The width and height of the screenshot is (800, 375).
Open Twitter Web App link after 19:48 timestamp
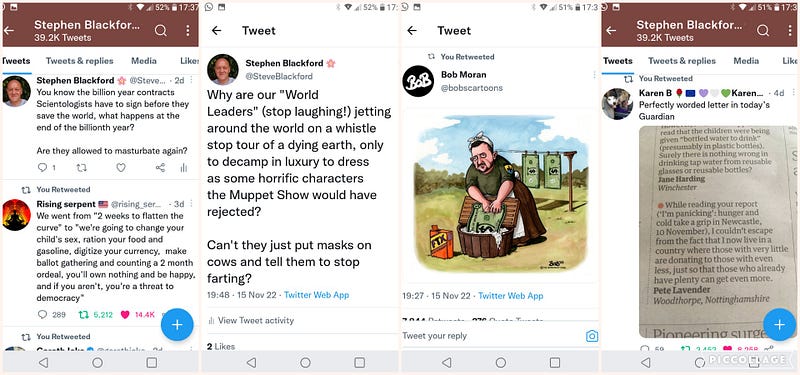point(316,295)
